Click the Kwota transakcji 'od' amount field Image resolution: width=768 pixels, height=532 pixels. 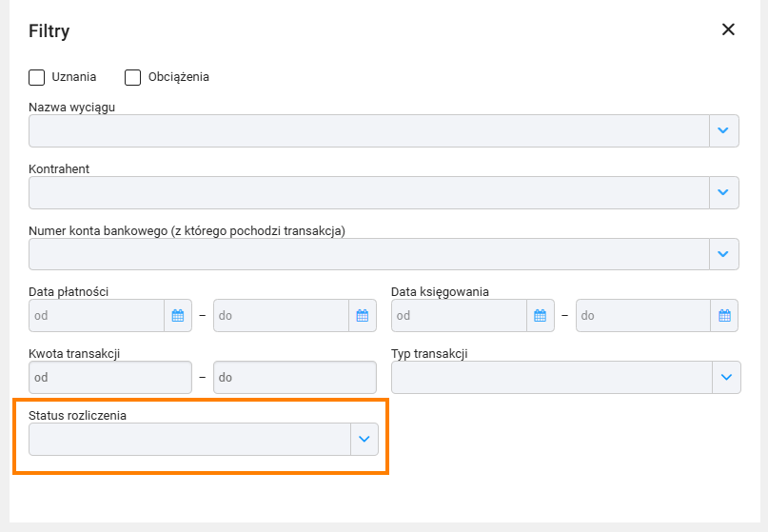coord(110,377)
